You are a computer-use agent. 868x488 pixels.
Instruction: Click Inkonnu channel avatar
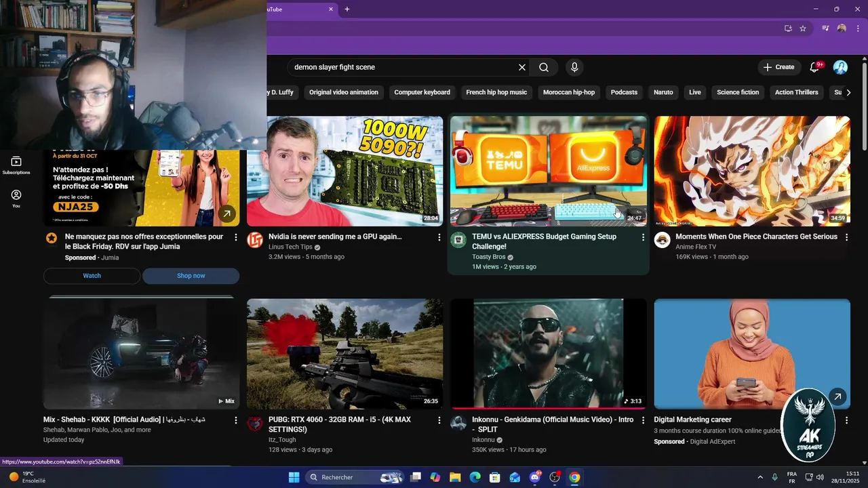458,424
